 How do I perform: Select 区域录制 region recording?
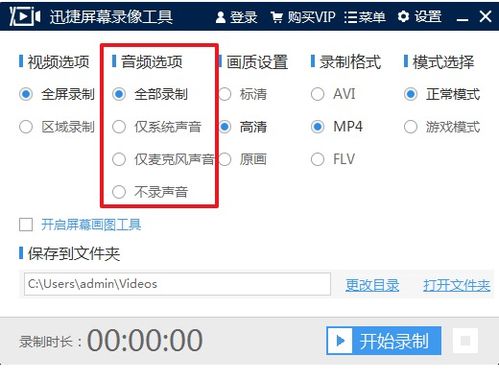click(x=57, y=127)
